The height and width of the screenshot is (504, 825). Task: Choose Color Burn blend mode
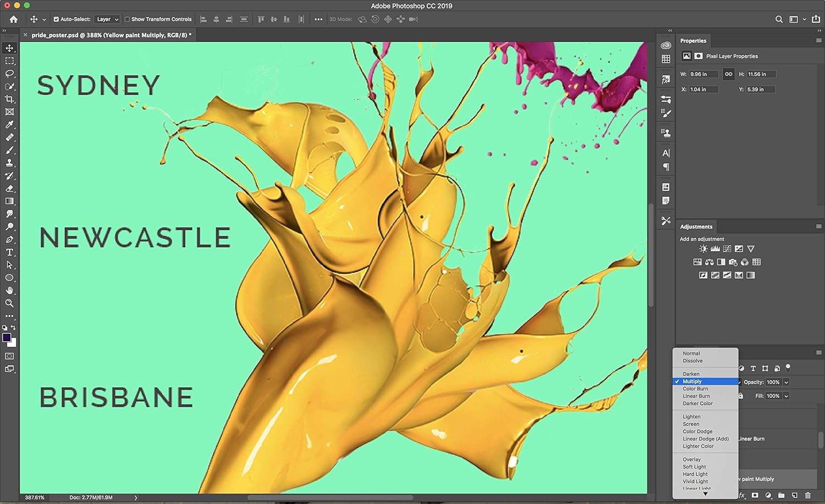[x=695, y=389]
